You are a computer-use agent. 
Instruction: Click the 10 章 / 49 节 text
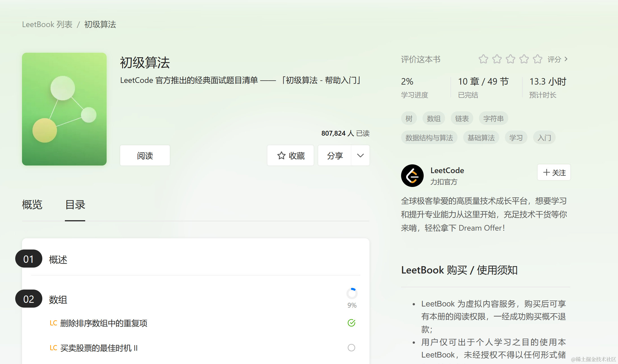tap(483, 81)
